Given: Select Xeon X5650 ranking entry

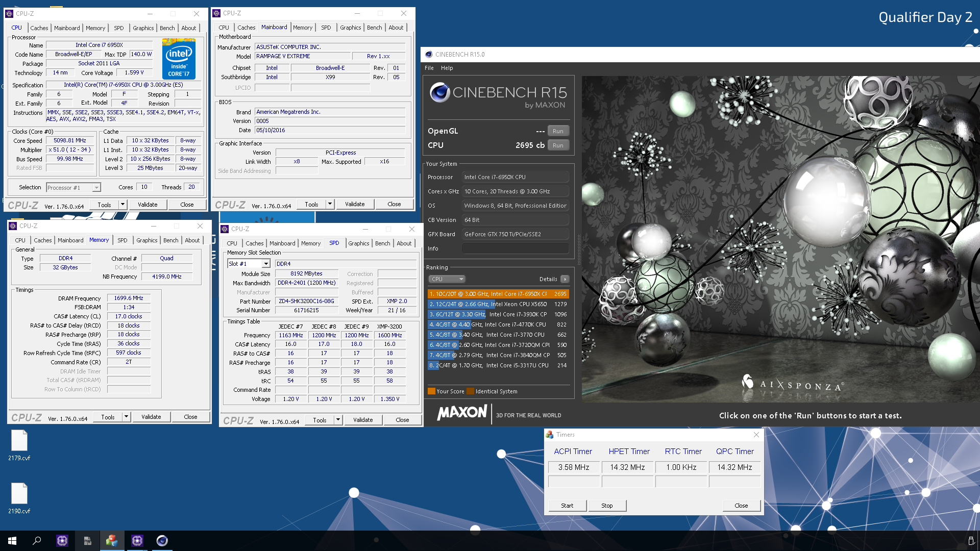Looking at the screenshot, I should 498,304.
